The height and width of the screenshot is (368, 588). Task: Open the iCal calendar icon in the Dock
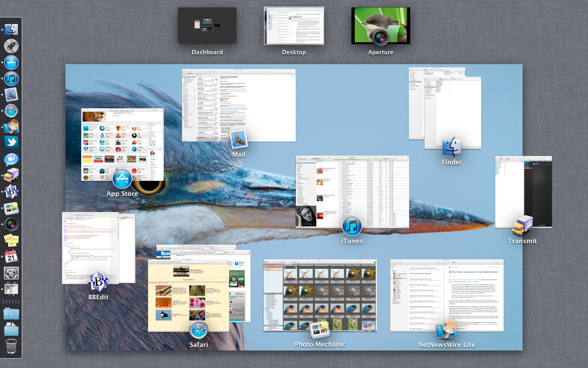pyautogui.click(x=11, y=257)
